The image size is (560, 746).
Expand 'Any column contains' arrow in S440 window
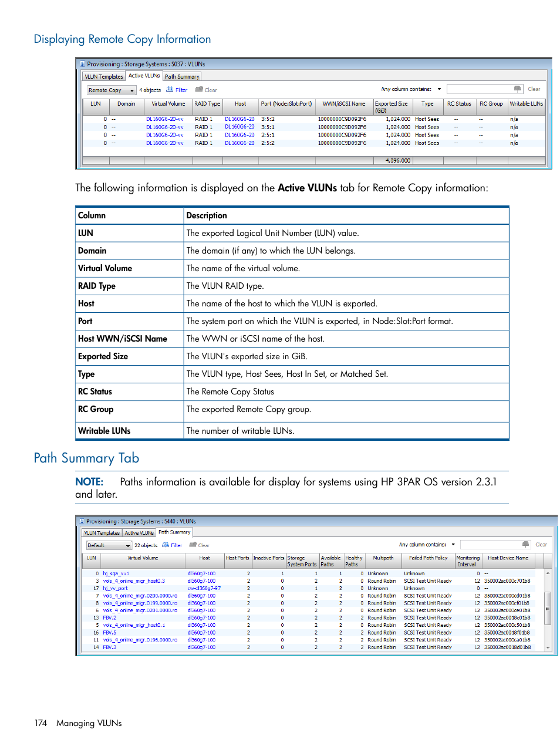[453, 544]
